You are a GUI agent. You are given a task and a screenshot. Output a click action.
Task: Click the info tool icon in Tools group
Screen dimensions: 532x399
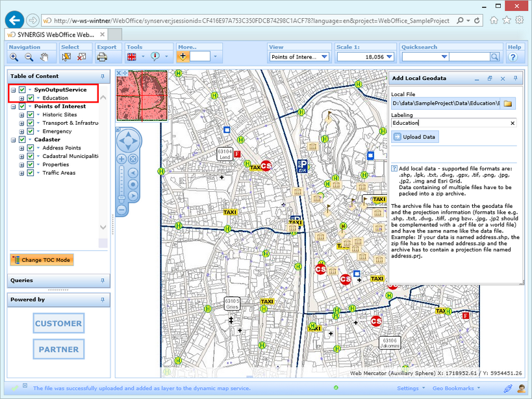(x=155, y=57)
